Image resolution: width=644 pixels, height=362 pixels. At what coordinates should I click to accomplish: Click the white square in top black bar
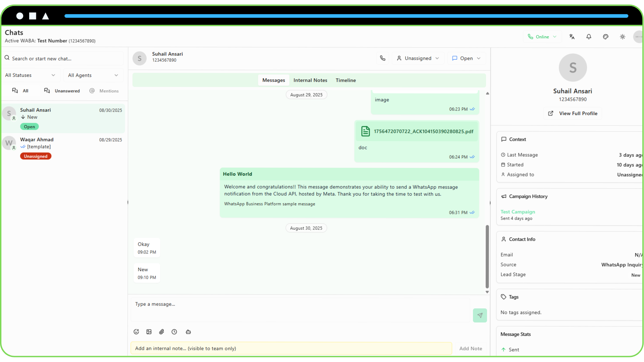(x=33, y=16)
